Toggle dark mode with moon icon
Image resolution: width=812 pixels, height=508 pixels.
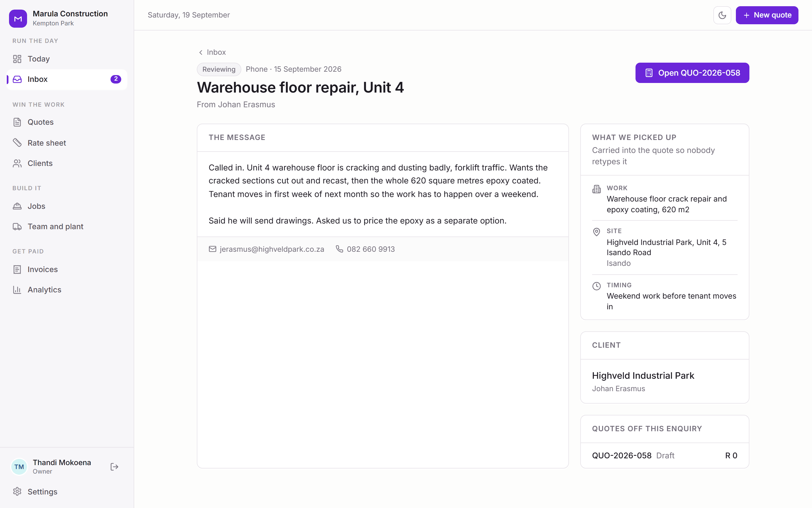722,15
